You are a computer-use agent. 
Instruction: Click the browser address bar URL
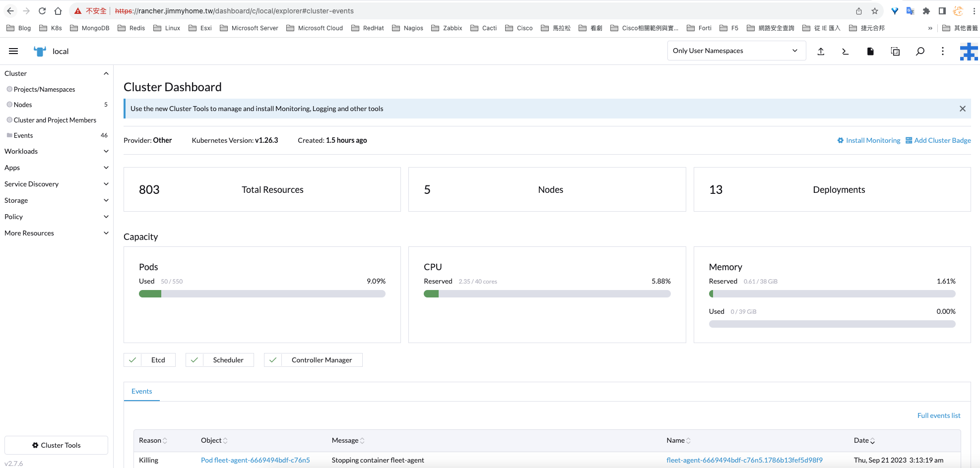234,11
